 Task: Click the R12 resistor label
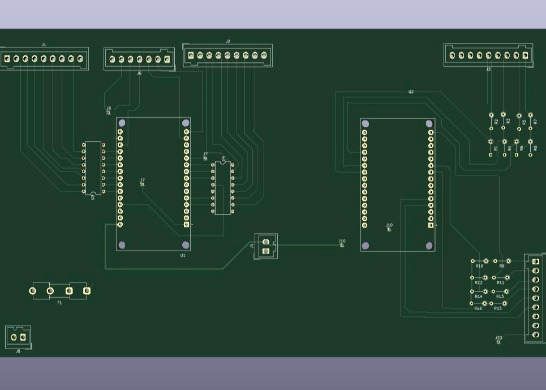478,282
